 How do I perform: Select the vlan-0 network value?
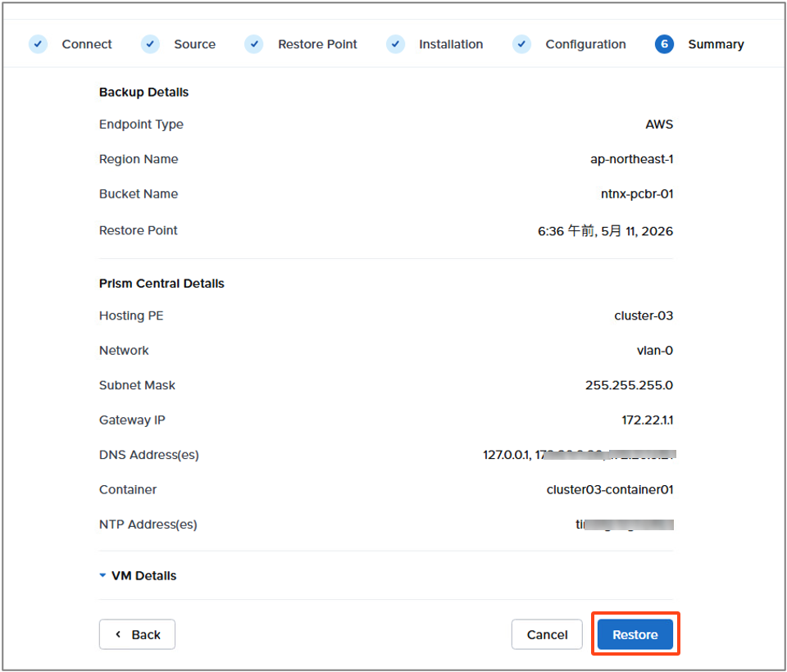coord(654,350)
